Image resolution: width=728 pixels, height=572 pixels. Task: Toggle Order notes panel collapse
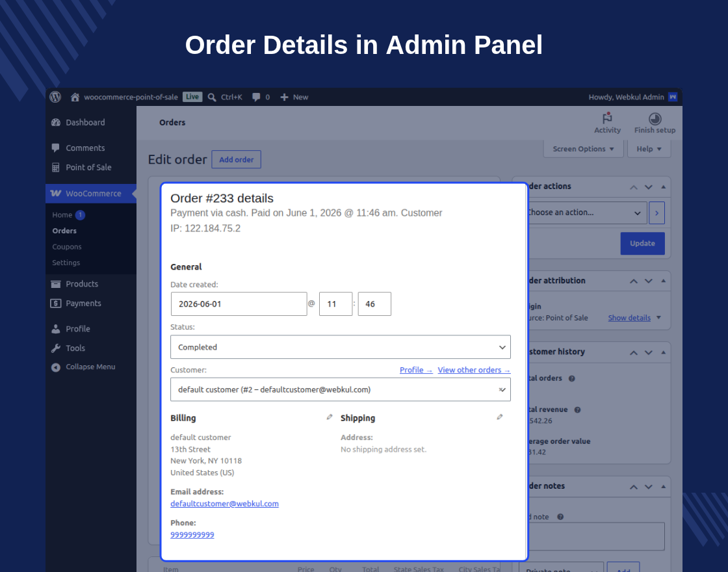click(x=664, y=486)
